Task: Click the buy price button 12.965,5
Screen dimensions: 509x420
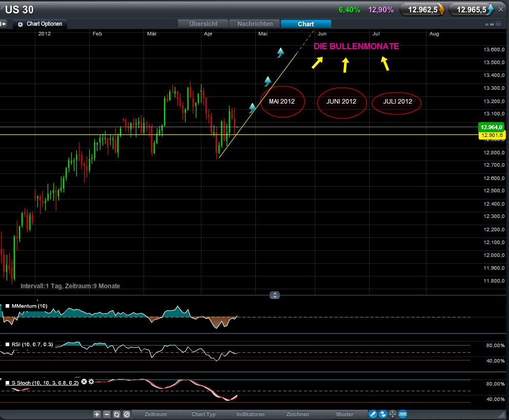Action: pos(472,10)
